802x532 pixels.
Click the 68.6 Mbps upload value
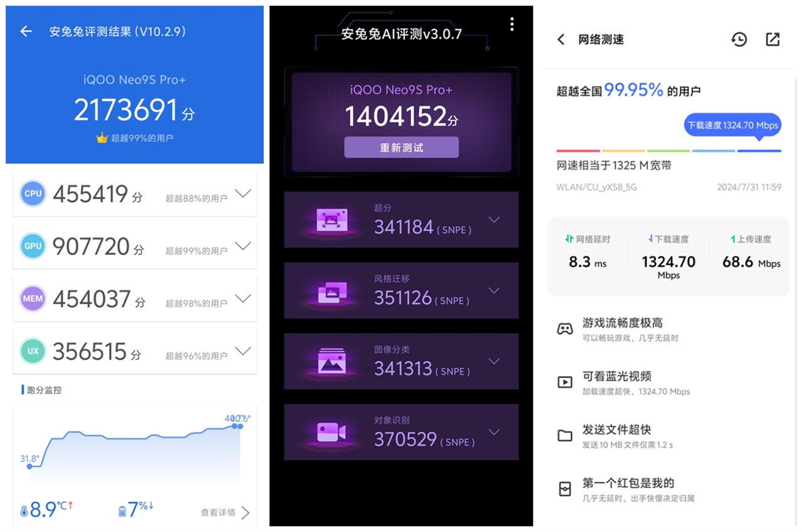click(751, 262)
